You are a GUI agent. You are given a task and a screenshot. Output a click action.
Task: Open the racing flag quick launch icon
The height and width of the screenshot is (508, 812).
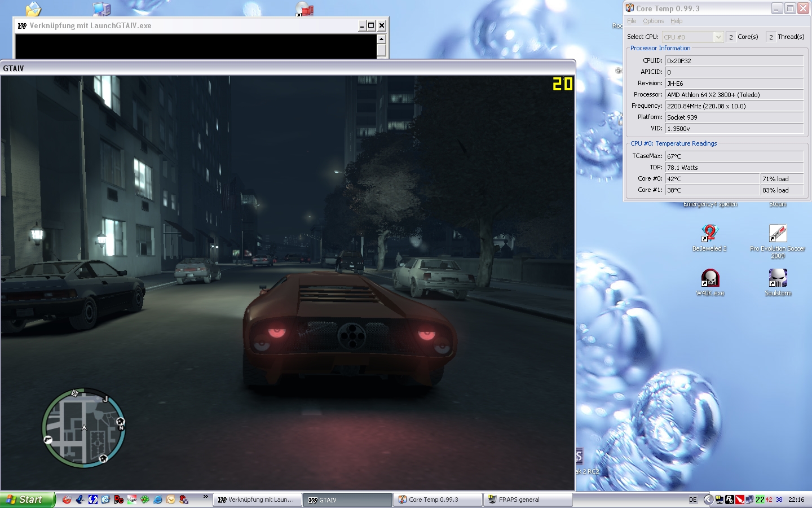[x=132, y=500]
